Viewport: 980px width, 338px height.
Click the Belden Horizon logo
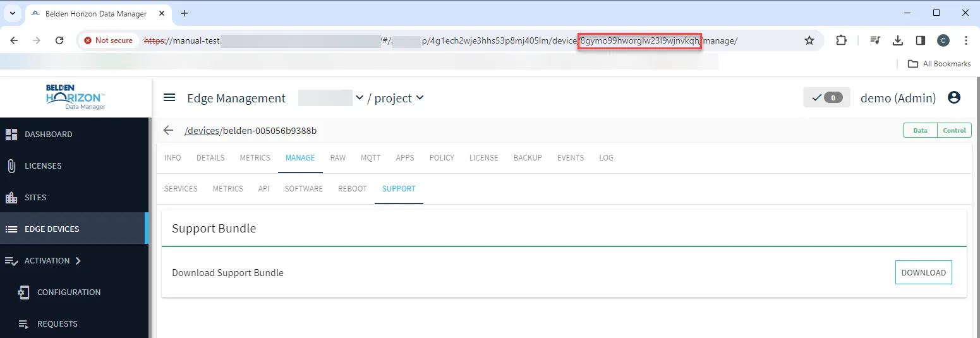coord(76,97)
